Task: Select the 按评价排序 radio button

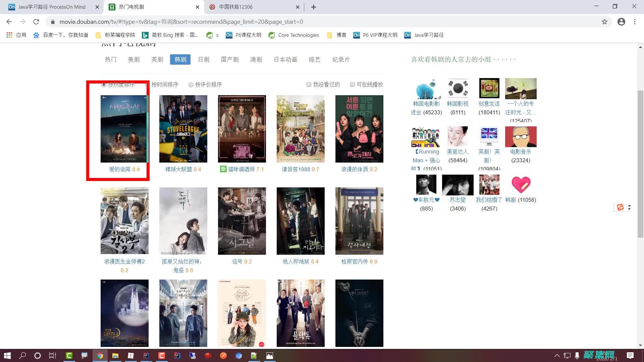Action: [x=191, y=84]
